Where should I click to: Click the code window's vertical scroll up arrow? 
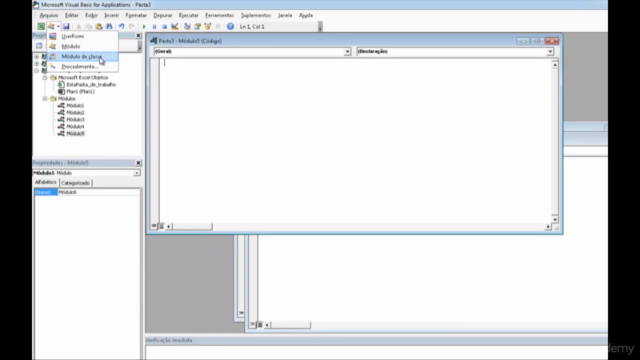(555, 65)
